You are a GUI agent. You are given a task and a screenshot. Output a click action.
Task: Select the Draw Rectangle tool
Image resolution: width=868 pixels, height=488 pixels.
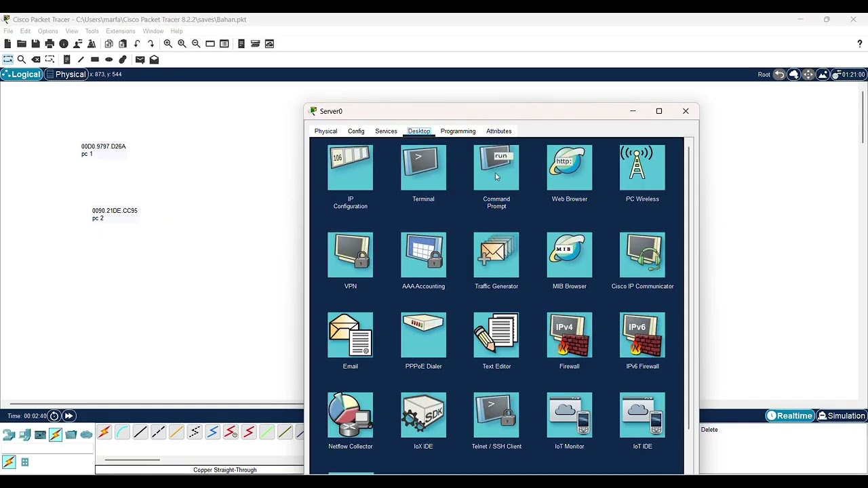coord(95,60)
